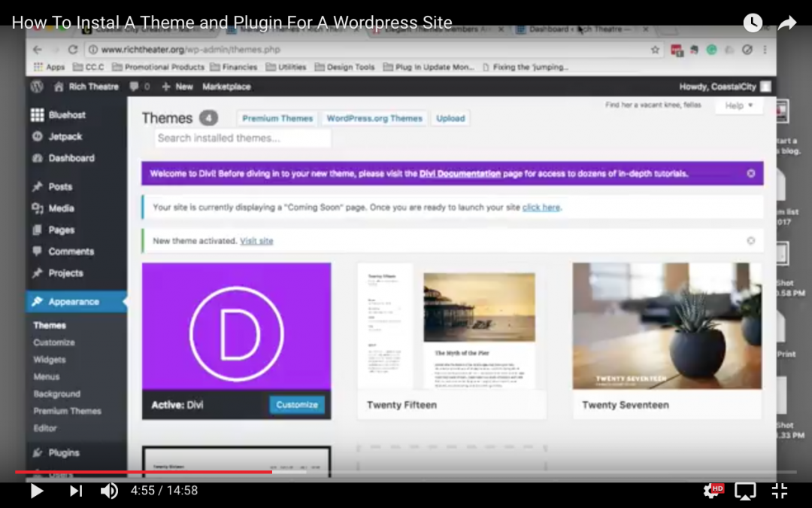This screenshot has height=508, width=812.
Task: Open Divi Documentation link
Action: 460,174
